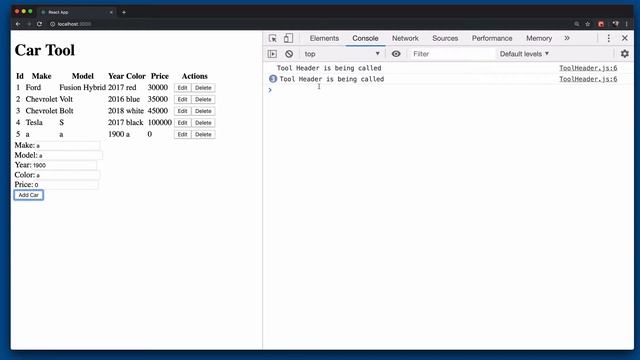This screenshot has width=640, height=360.
Task: Focus the Year input field
Action: [64, 165]
